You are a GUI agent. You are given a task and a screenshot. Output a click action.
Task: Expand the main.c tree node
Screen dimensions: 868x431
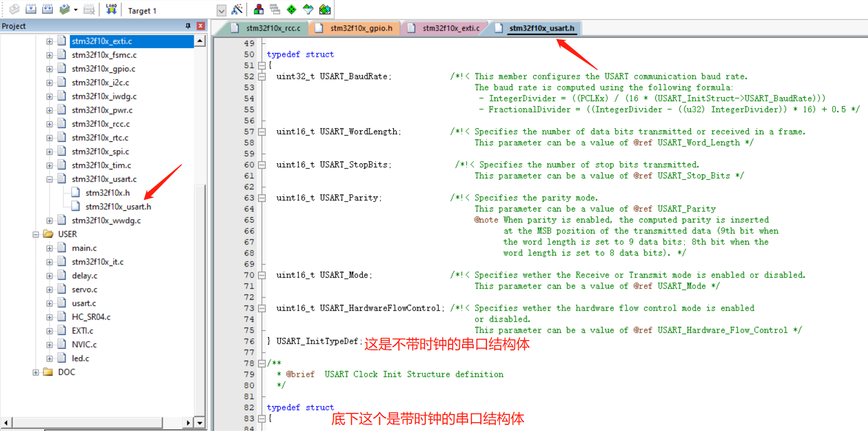(50, 248)
